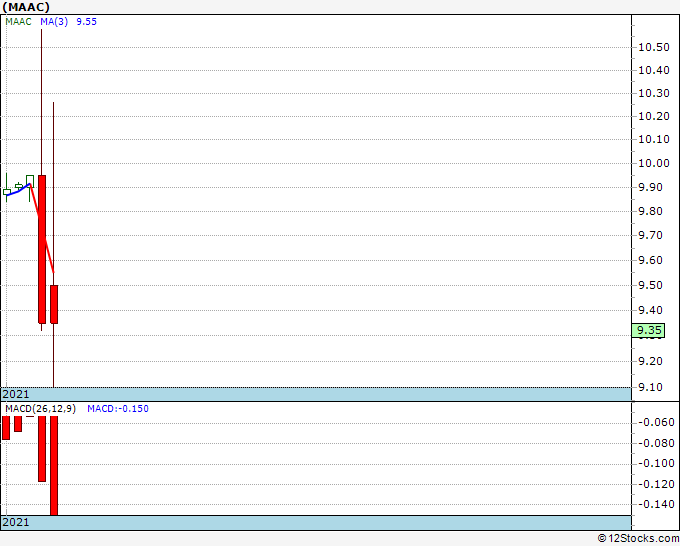Click the 10.50 price axis label
Screen dimensions: 680x546
[654, 47]
